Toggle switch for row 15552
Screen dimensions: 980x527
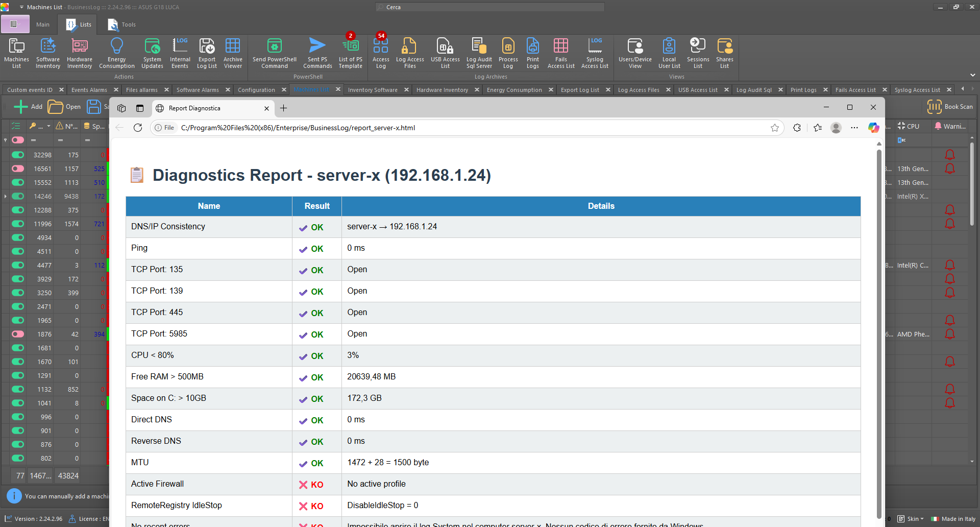pyautogui.click(x=18, y=182)
